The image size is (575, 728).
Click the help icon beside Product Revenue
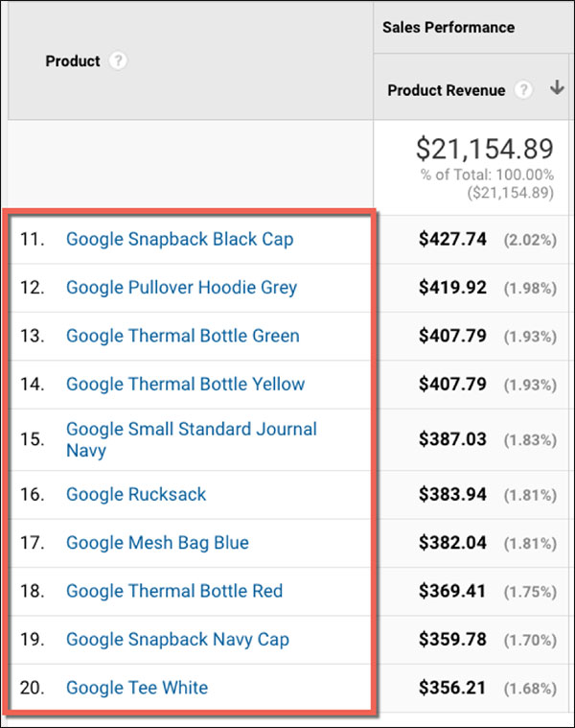522,90
